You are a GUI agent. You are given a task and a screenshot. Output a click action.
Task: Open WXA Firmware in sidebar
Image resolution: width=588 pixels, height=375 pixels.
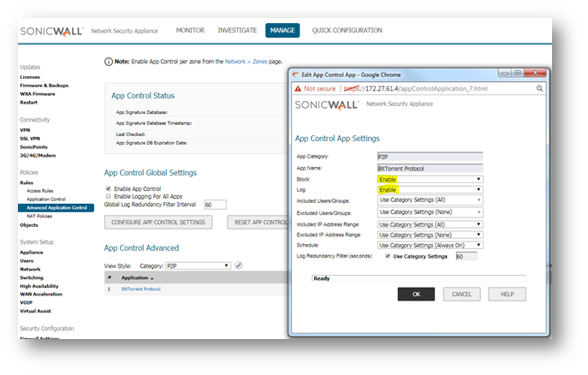38,94
